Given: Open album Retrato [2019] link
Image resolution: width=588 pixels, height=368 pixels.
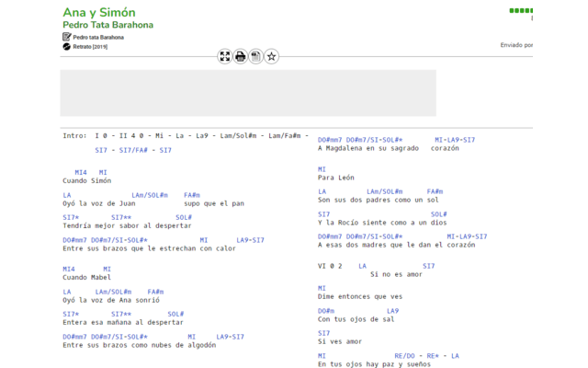Looking at the screenshot, I should point(90,47).
